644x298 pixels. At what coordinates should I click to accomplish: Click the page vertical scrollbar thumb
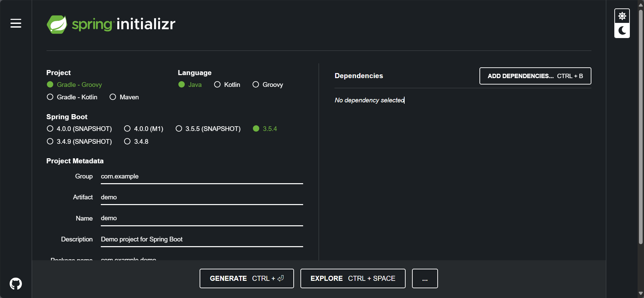point(641,126)
